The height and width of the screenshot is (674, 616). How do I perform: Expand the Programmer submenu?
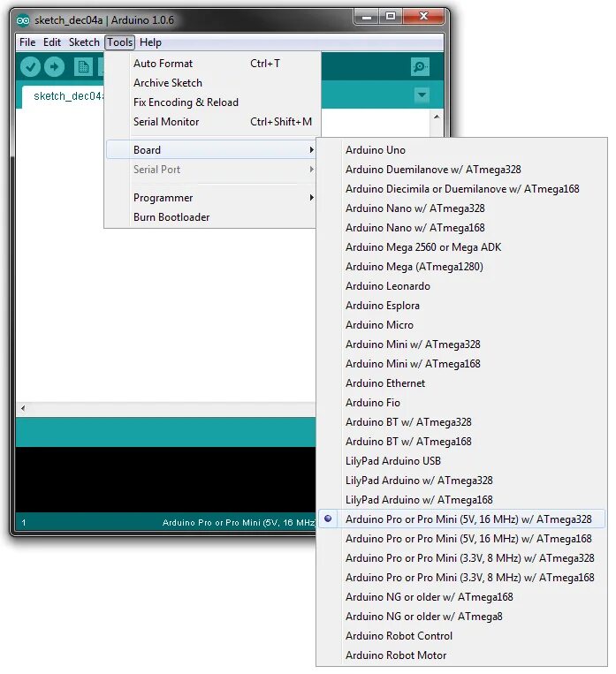210,198
